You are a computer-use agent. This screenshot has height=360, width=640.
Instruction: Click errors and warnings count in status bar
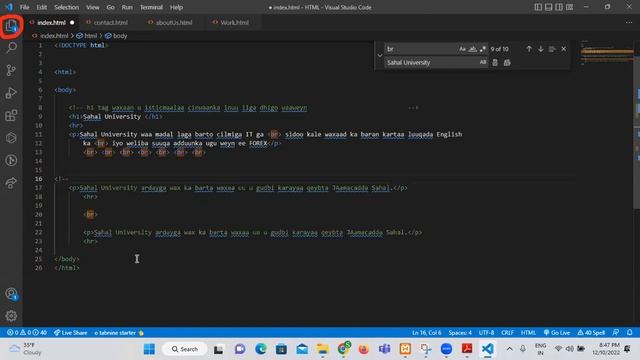pos(27,333)
